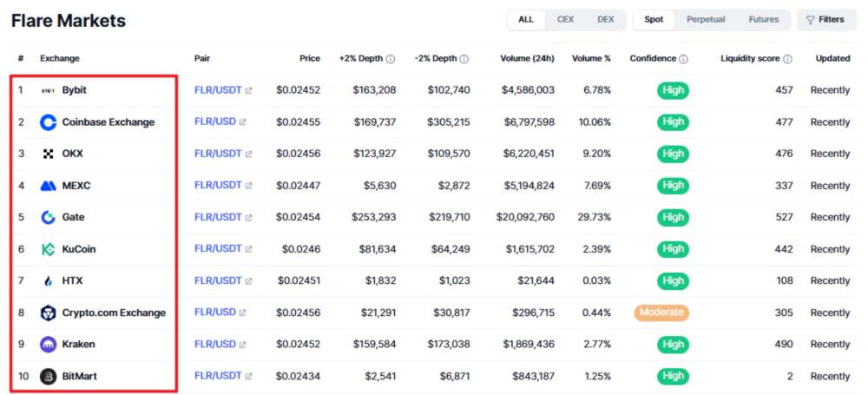Open the Kraken exchange name link
This screenshot has width=868, height=395.
point(78,344)
